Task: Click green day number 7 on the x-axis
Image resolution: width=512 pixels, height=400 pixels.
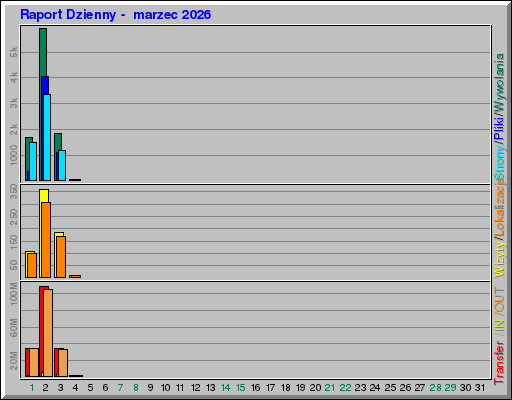Action: (x=120, y=388)
